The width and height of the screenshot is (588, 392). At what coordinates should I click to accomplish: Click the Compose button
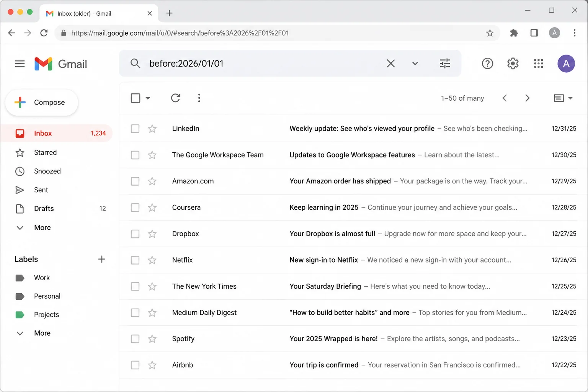point(42,102)
